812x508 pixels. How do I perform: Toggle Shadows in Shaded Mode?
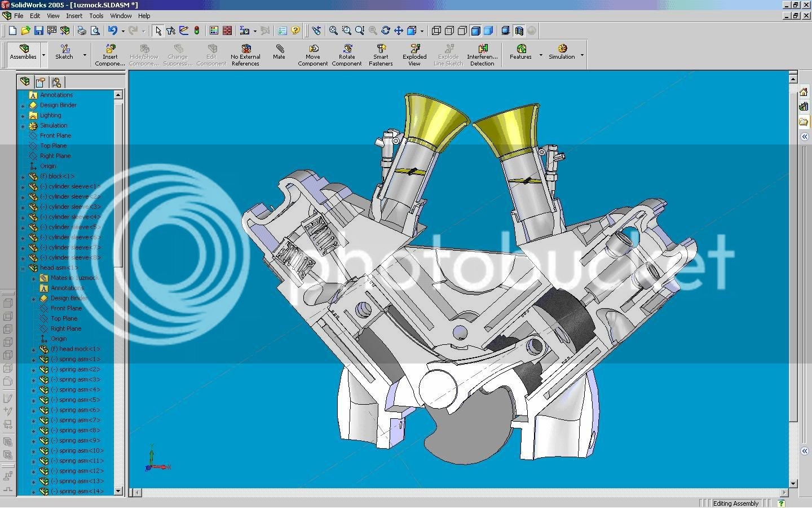pos(506,30)
